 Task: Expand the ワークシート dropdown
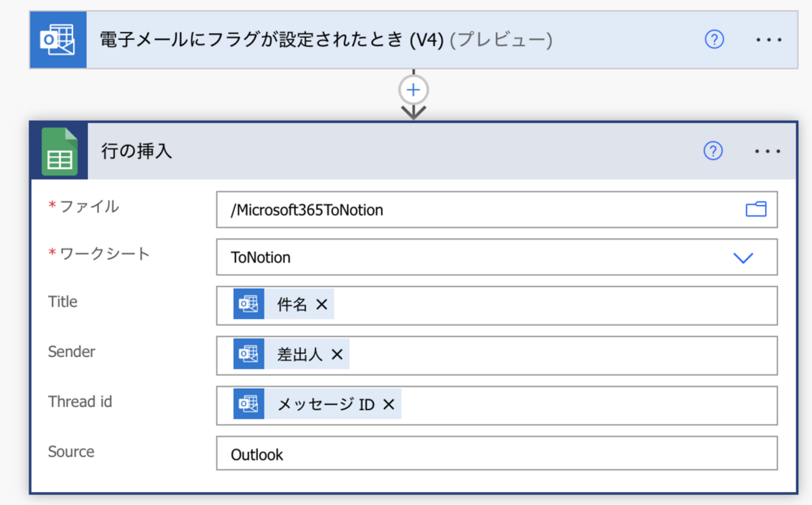(x=743, y=257)
